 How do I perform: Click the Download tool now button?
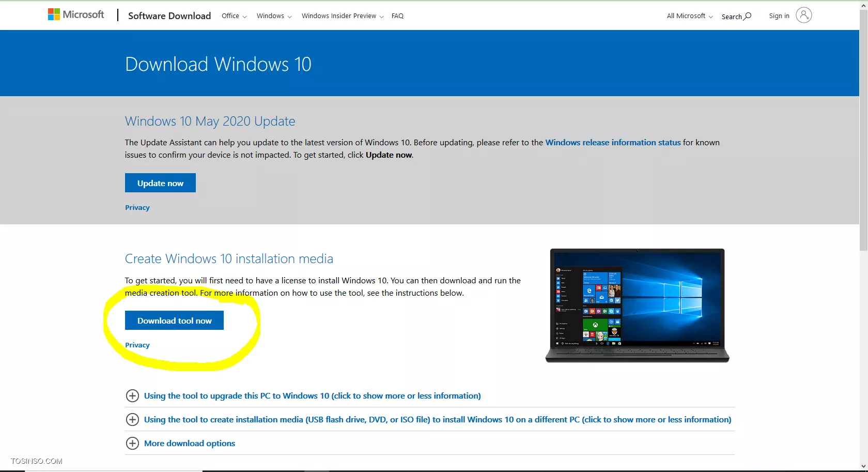174,321
